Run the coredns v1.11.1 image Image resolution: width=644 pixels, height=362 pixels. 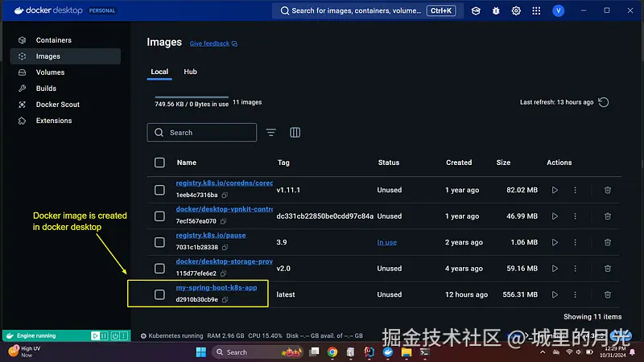(x=555, y=190)
